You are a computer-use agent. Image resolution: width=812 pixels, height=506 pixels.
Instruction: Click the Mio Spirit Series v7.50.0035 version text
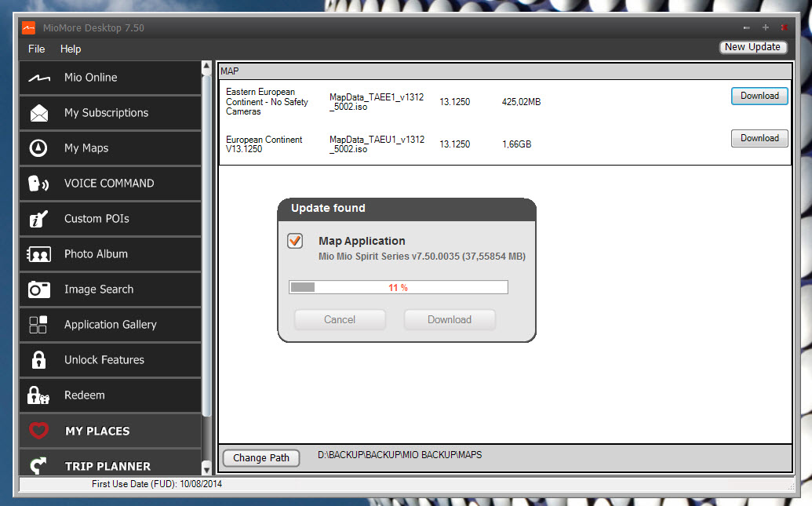[422, 257]
